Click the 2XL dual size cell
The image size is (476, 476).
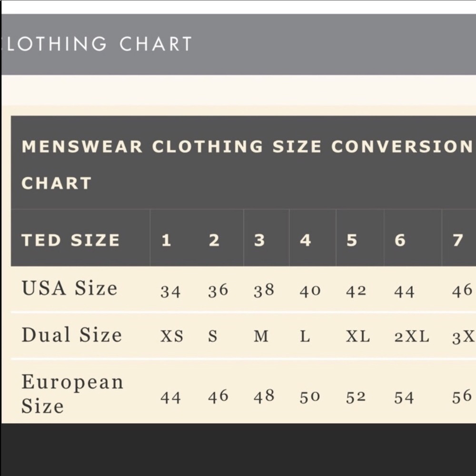(x=412, y=337)
